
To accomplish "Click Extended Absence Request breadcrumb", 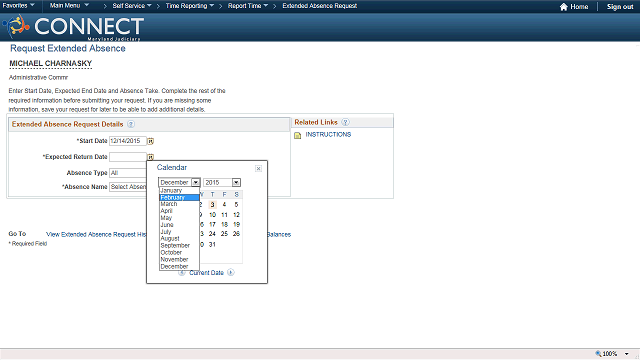I will coord(320,6).
